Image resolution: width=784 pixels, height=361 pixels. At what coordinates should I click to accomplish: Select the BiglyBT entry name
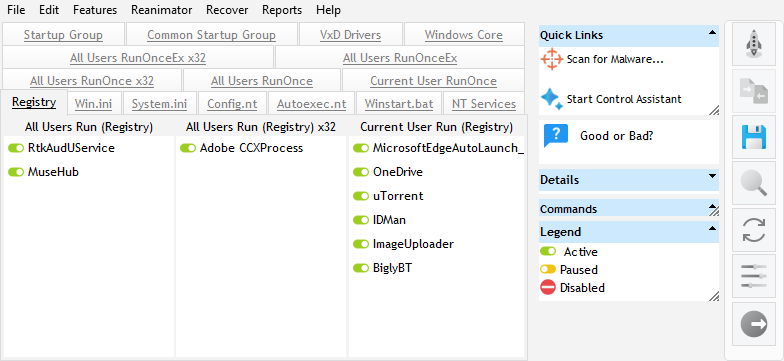tap(392, 268)
